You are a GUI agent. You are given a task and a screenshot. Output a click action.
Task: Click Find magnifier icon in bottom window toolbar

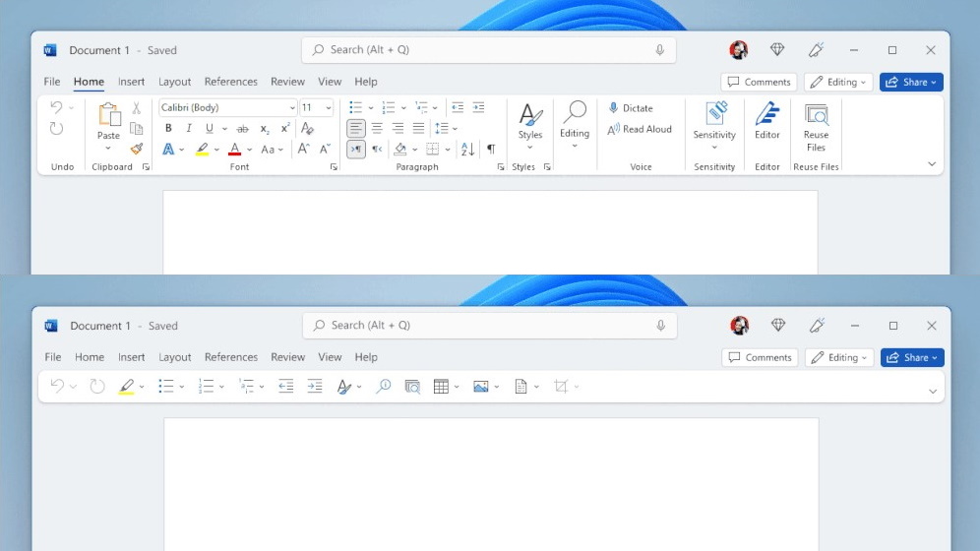(x=383, y=387)
